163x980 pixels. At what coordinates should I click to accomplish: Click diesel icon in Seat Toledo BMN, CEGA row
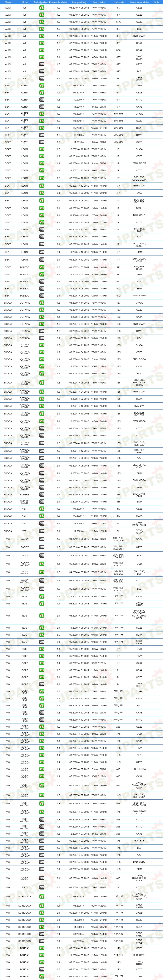coord(42,296)
